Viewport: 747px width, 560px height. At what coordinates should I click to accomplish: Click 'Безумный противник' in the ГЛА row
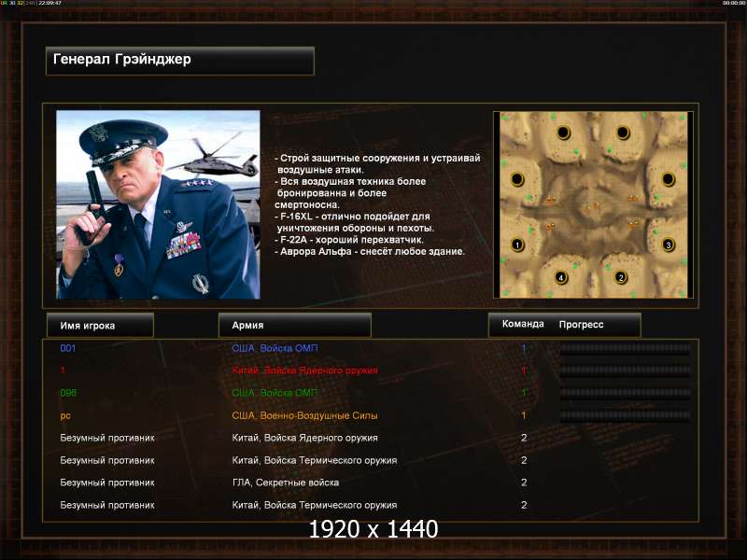(107, 483)
